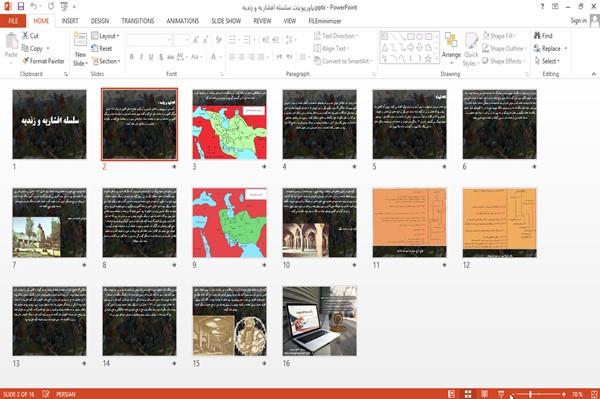Switch to the VIEW tab

click(290, 21)
